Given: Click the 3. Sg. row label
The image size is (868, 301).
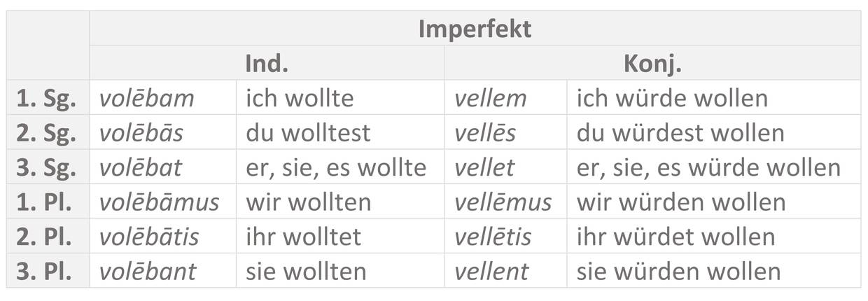Looking at the screenshot, I should 46,167.
